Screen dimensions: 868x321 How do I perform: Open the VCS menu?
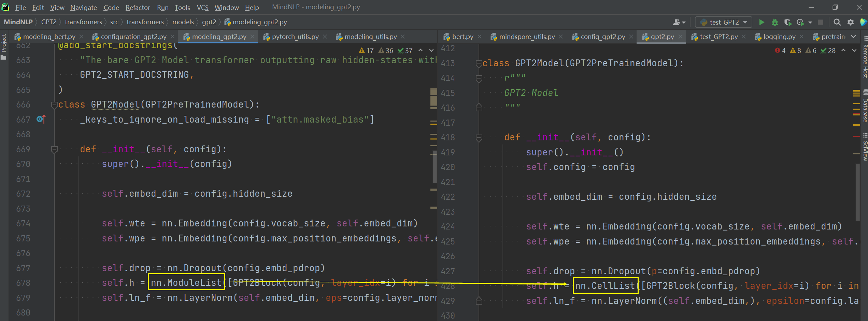tap(202, 7)
